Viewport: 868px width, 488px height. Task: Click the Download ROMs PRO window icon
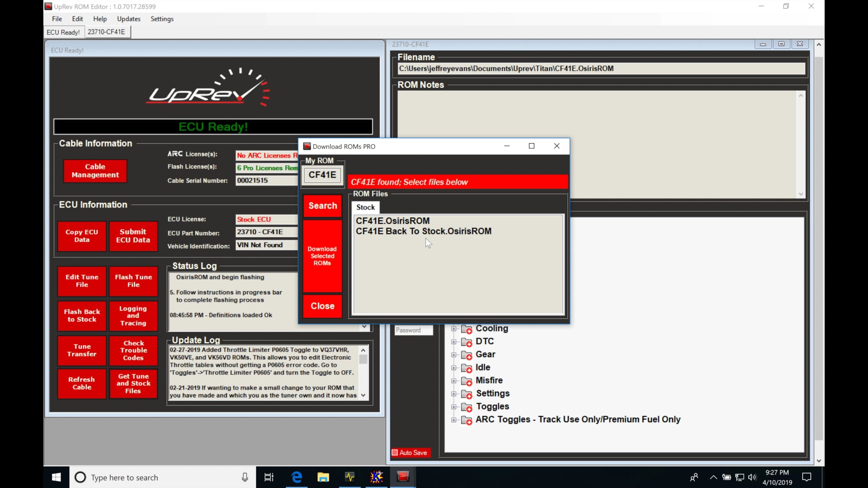(307, 146)
